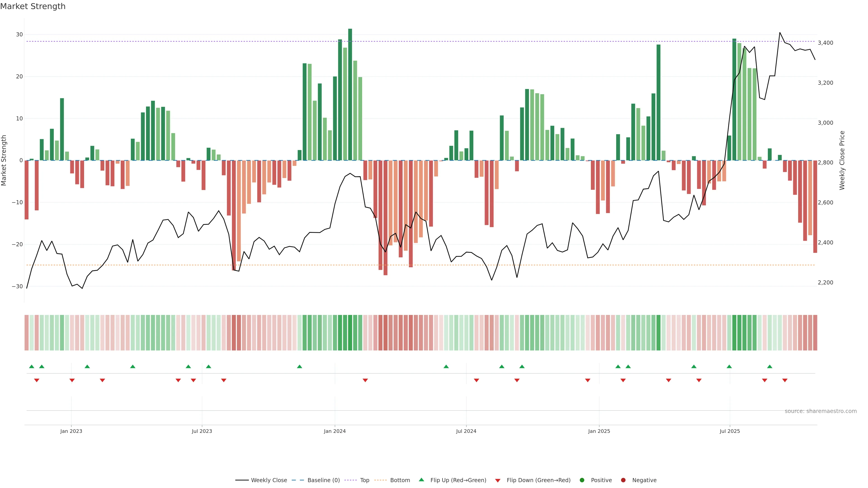Click Flip Up green triangle legend icon
Screen dimensions: 868x488
click(421, 480)
